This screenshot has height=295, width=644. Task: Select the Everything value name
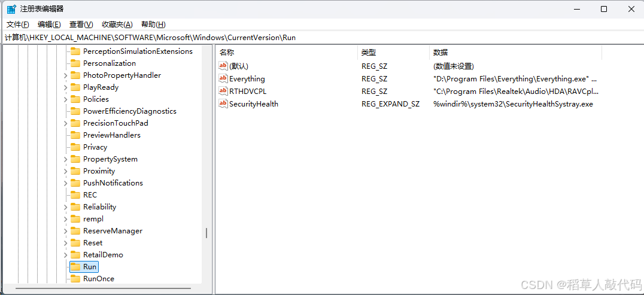[x=247, y=78]
